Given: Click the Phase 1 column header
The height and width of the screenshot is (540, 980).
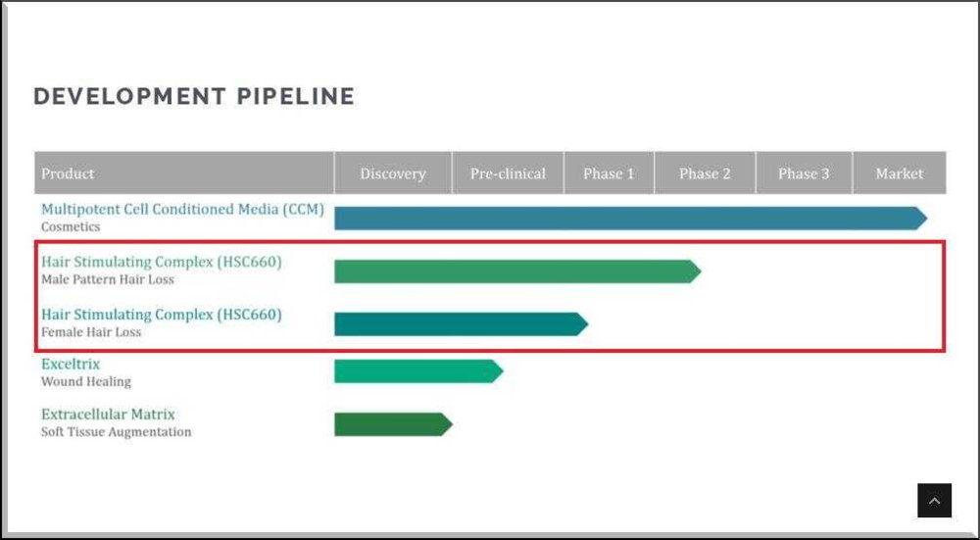Looking at the screenshot, I should pyautogui.click(x=609, y=173).
